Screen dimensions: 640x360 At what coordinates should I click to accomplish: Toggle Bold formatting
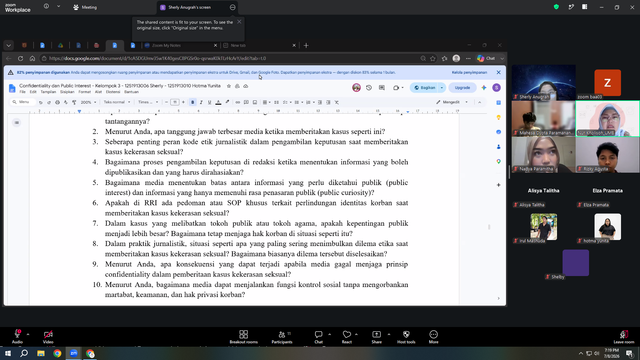coord(193,102)
